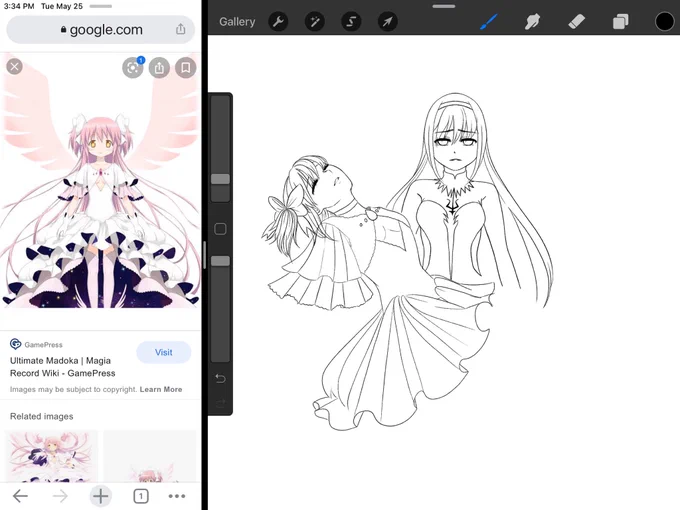Adjust the brush opacity slider
Screen dimensions: 680x510
pyautogui.click(x=220, y=261)
